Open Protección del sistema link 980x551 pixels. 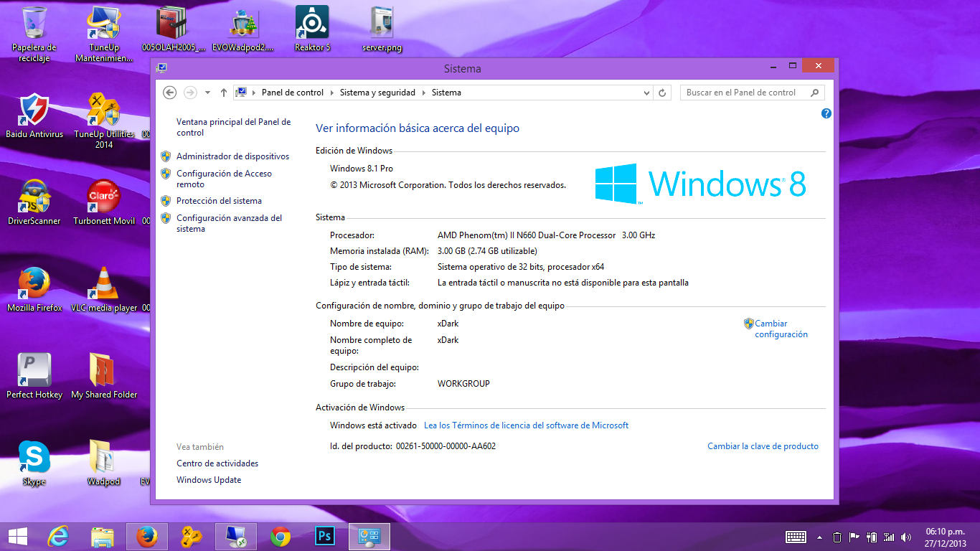(219, 201)
